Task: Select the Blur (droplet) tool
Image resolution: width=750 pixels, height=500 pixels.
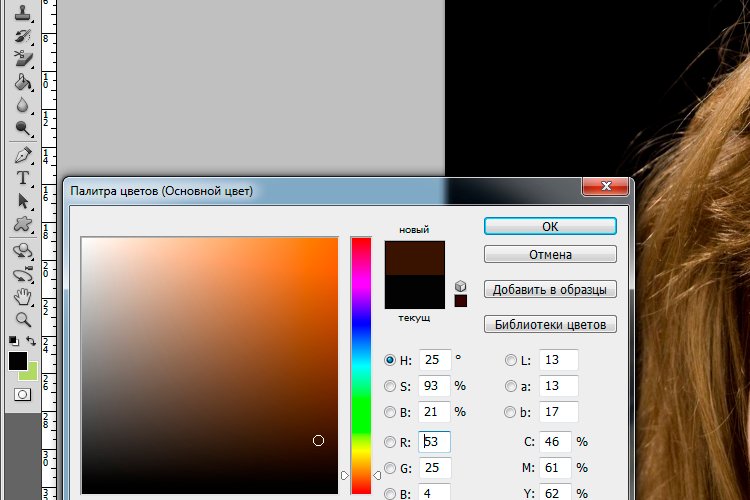Action: [22, 106]
